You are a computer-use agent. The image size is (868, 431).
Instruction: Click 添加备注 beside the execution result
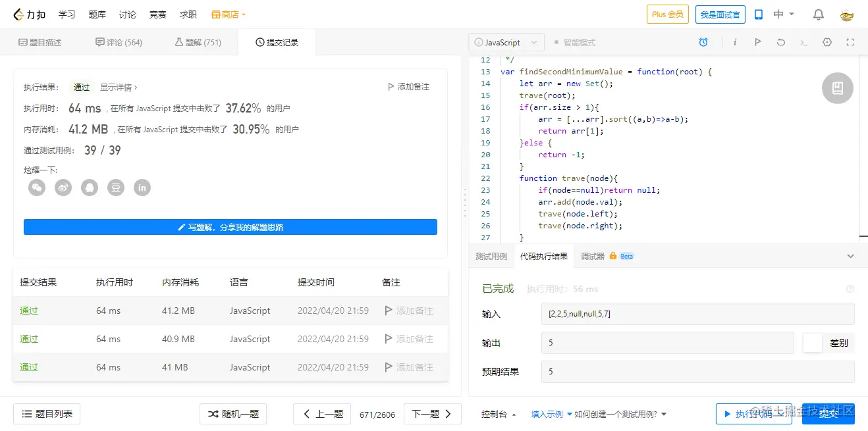coord(409,86)
